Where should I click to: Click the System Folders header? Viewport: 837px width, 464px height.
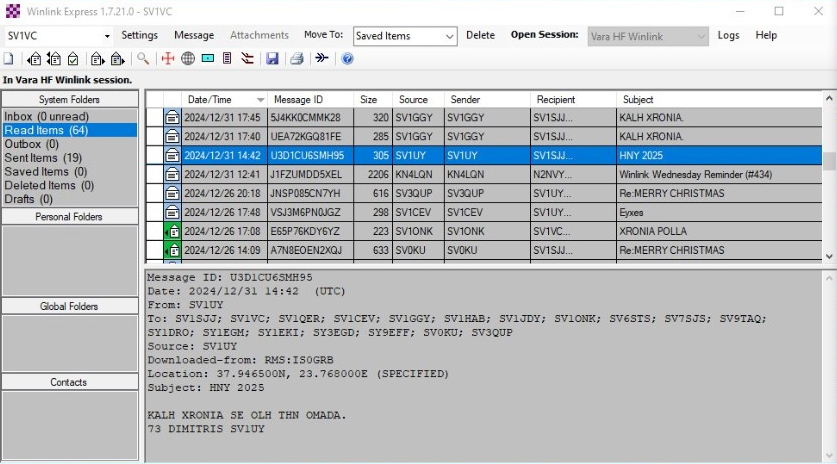point(69,99)
